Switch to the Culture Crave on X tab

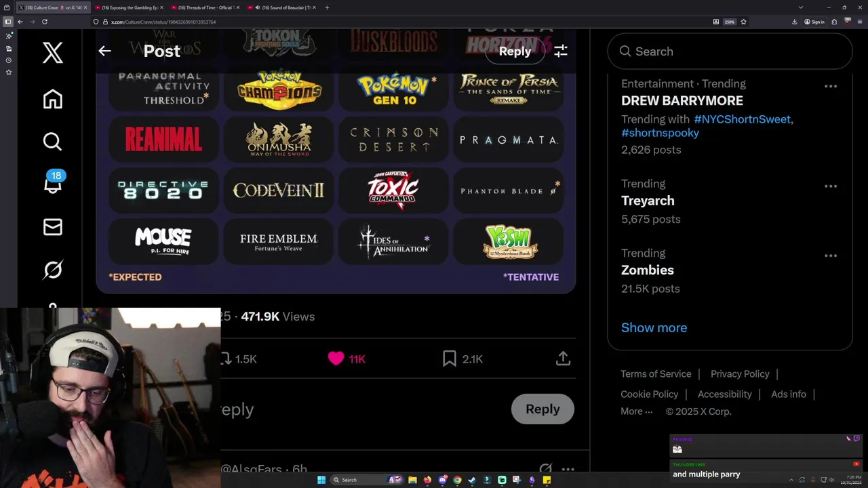coord(52,7)
